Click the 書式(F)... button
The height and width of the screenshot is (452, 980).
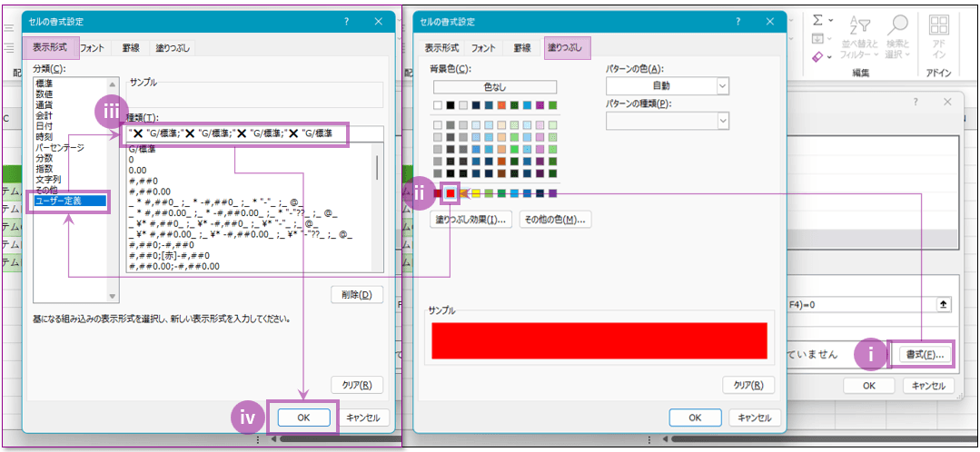923,355
